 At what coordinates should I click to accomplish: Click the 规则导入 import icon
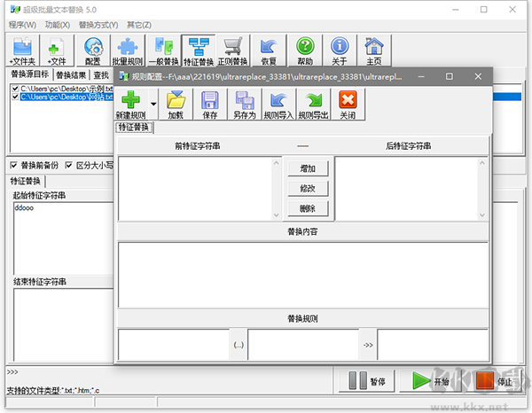(279, 100)
